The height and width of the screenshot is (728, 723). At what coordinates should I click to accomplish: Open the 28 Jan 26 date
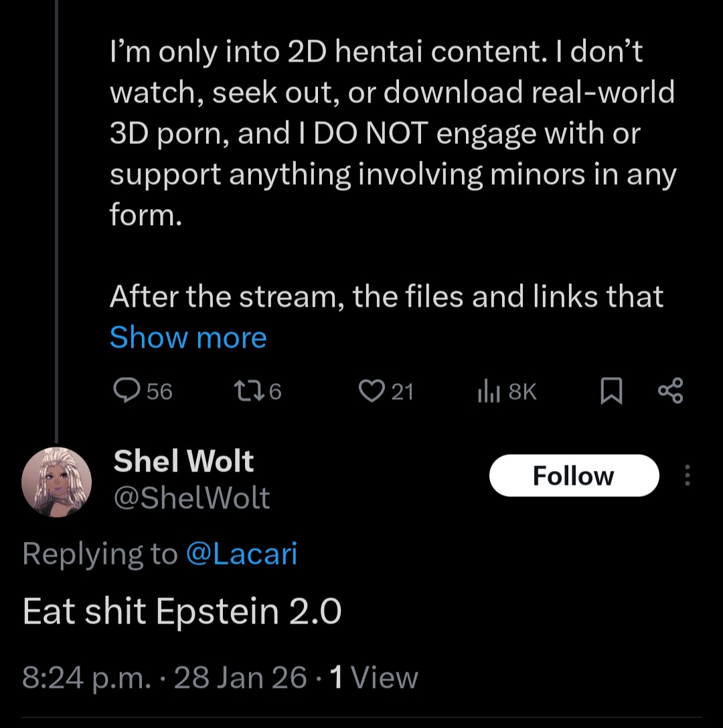pos(240,677)
